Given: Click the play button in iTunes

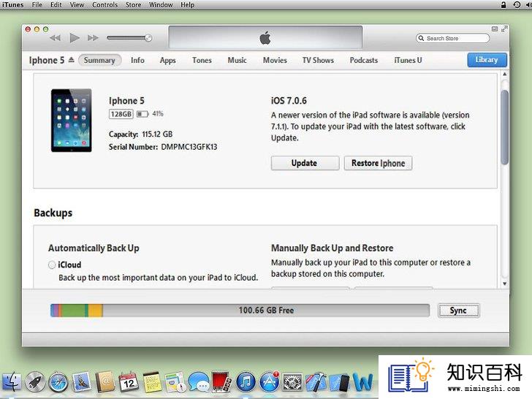Looking at the screenshot, I should [x=75, y=38].
